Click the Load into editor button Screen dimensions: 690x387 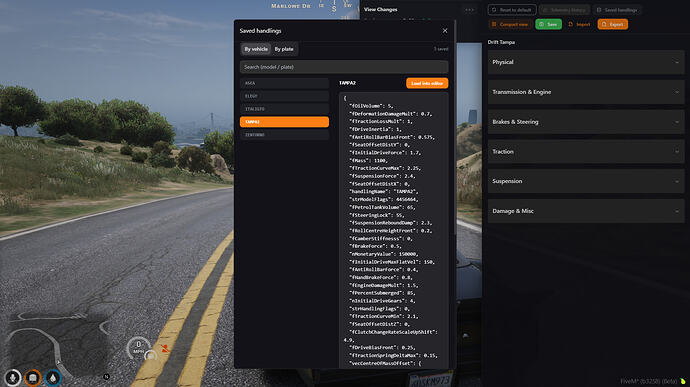click(427, 83)
